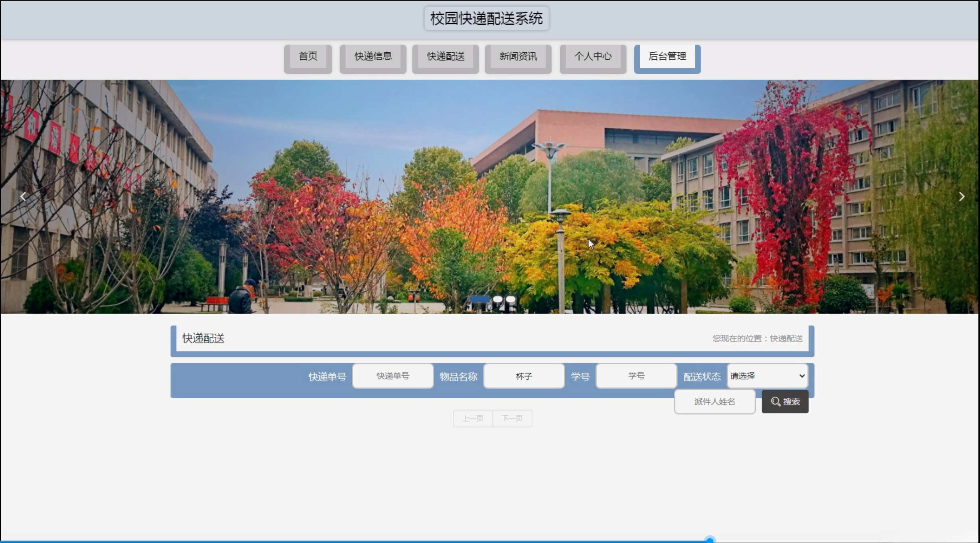Go to 个人中心 in the navigation
Image resolution: width=980 pixels, height=543 pixels.
pyautogui.click(x=593, y=56)
